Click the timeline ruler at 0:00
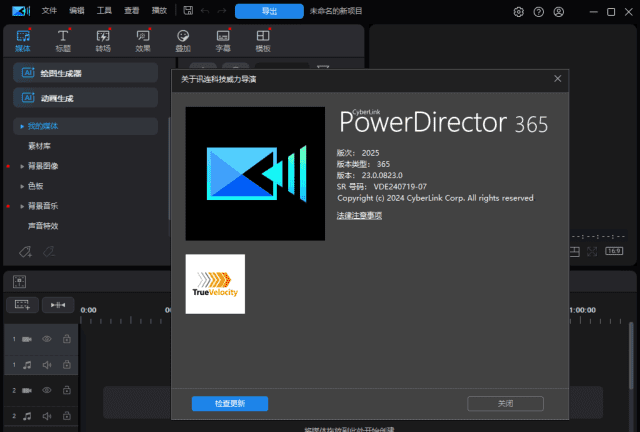Image resolution: width=640 pixels, height=432 pixels. point(88,310)
